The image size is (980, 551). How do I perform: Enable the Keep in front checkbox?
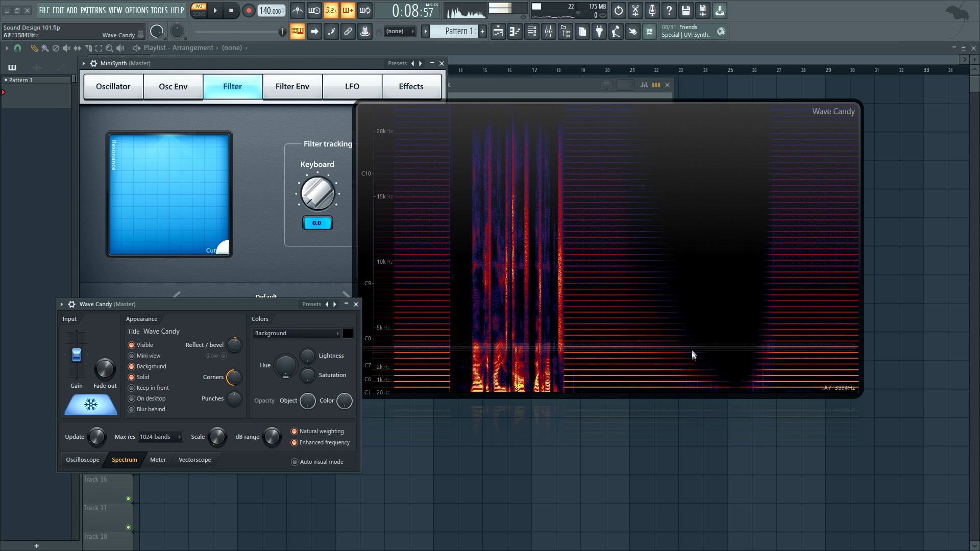click(x=131, y=388)
